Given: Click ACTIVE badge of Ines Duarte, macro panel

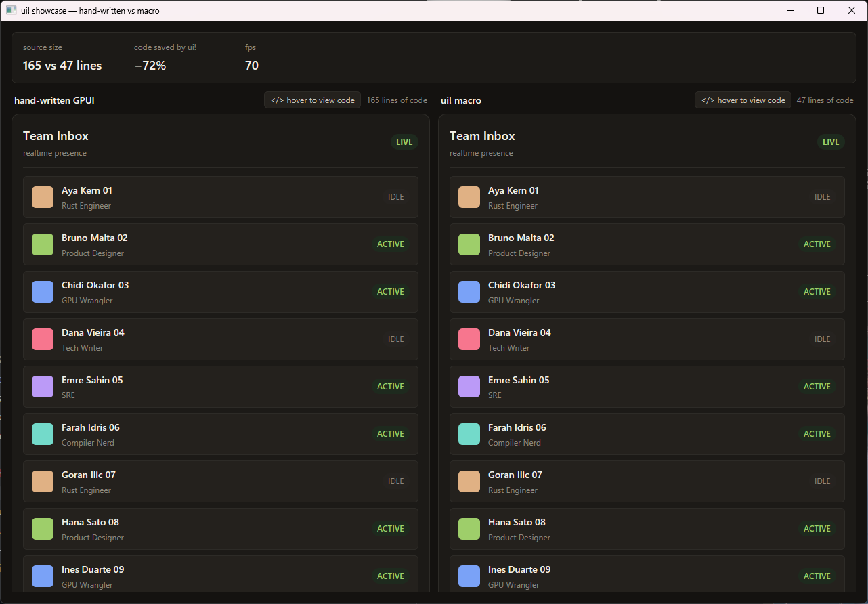Looking at the screenshot, I should tap(817, 576).
